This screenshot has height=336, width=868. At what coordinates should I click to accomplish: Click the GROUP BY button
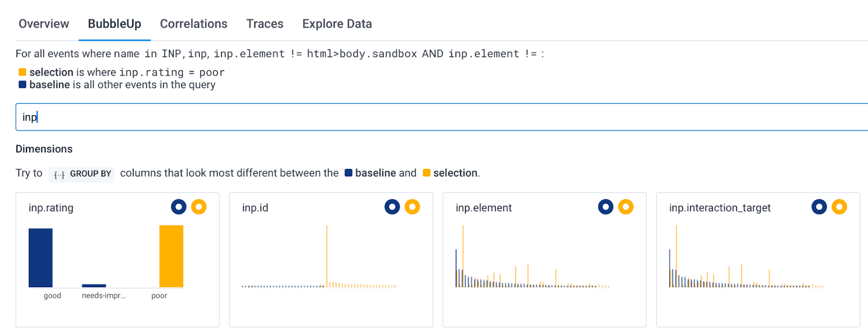click(82, 174)
